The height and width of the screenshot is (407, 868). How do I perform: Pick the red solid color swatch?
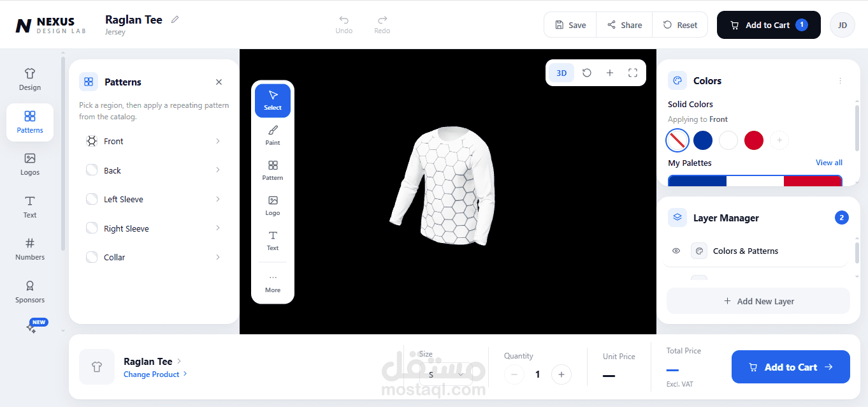[x=754, y=140]
